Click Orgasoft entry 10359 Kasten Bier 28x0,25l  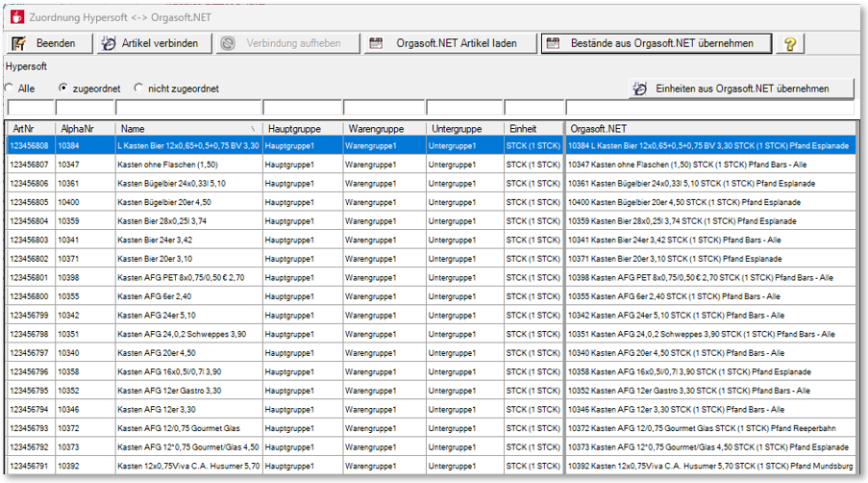(x=710, y=221)
